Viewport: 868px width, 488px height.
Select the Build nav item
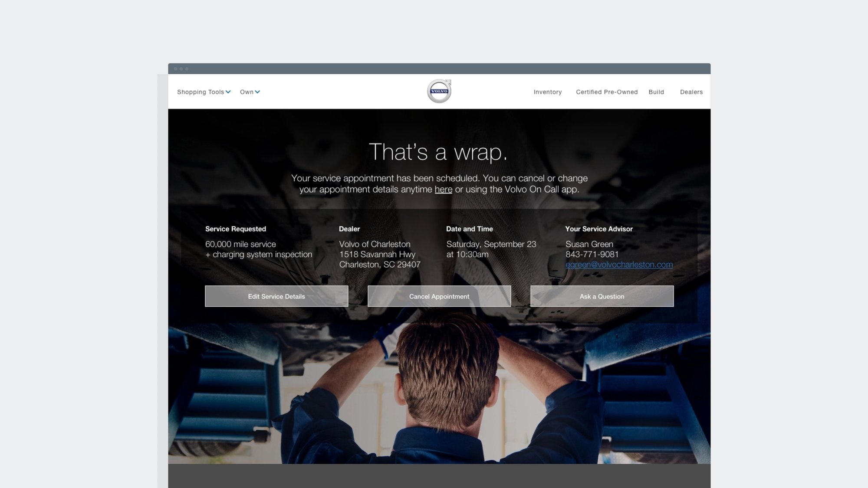pos(656,92)
